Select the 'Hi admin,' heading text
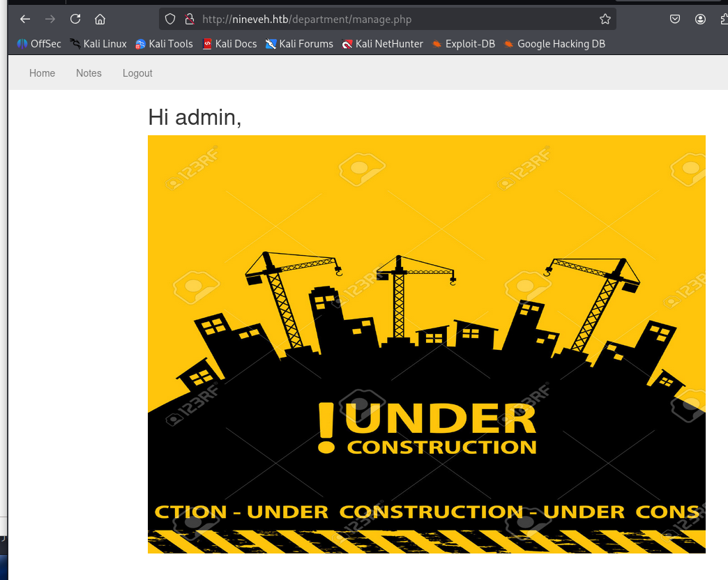 tap(195, 117)
